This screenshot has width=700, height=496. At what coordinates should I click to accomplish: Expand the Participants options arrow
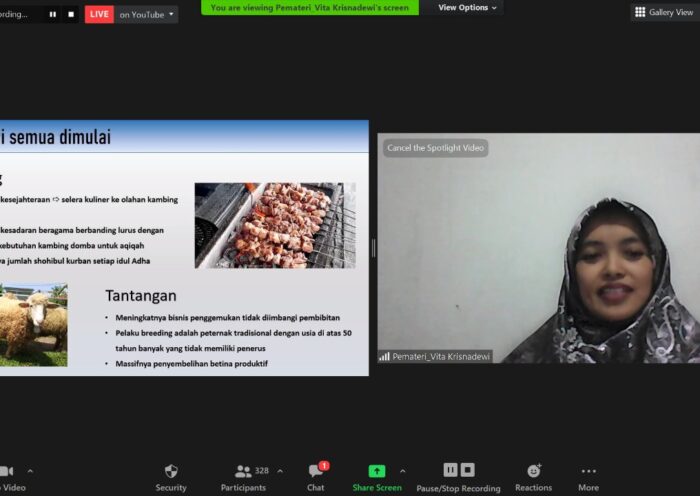coord(280,470)
